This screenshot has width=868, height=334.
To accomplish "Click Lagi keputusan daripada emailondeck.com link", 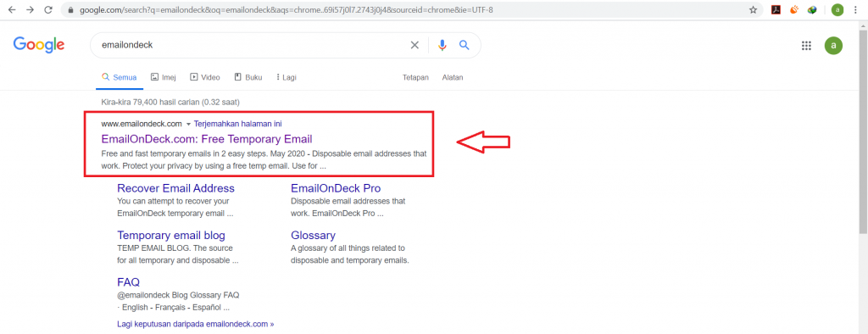I will click(196, 324).
